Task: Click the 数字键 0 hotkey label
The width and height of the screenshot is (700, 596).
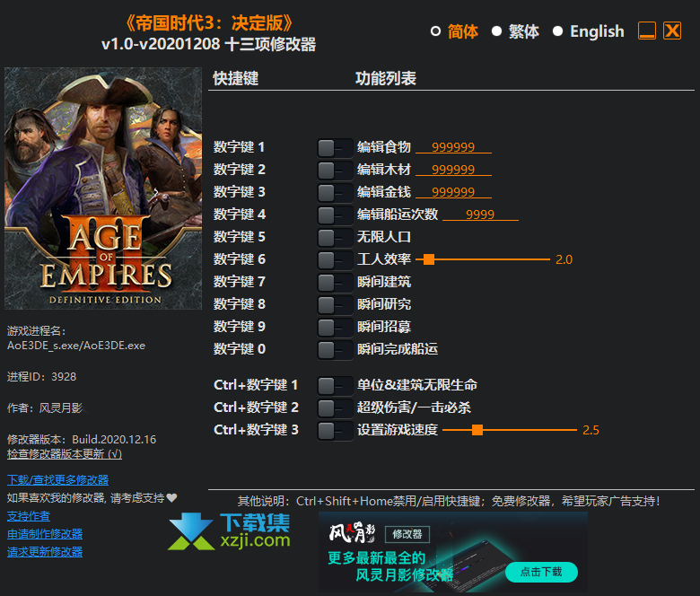Action: [240, 348]
